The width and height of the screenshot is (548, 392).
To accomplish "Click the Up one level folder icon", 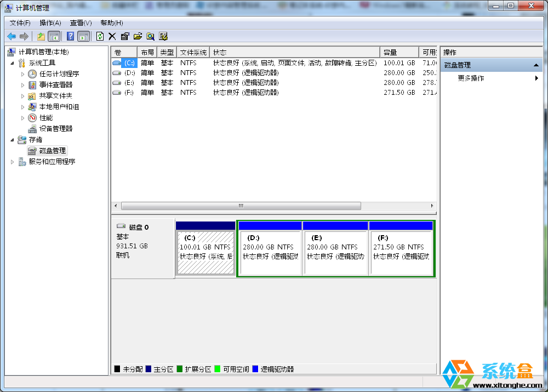I will [41, 36].
